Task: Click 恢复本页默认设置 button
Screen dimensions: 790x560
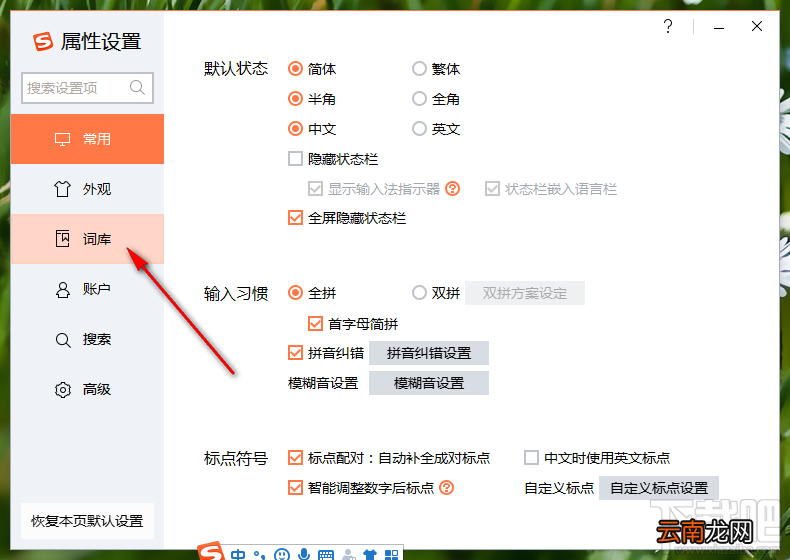Action: click(x=87, y=521)
